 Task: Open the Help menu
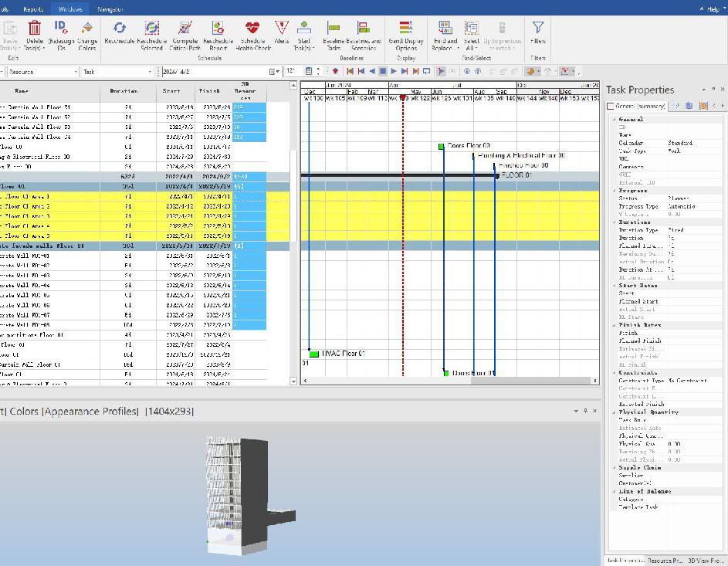click(x=713, y=9)
